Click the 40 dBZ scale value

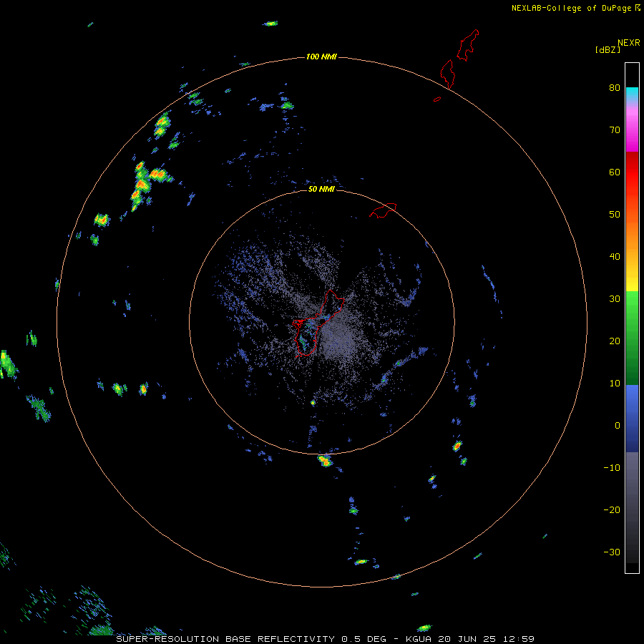click(x=615, y=257)
